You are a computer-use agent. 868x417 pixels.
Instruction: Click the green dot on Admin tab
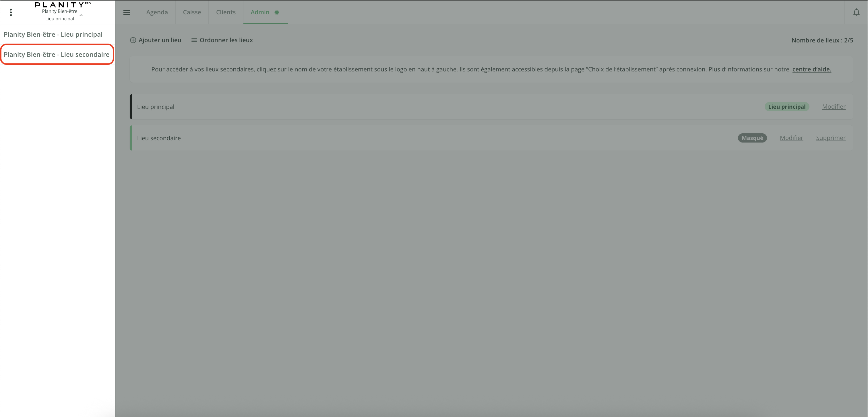pyautogui.click(x=277, y=12)
